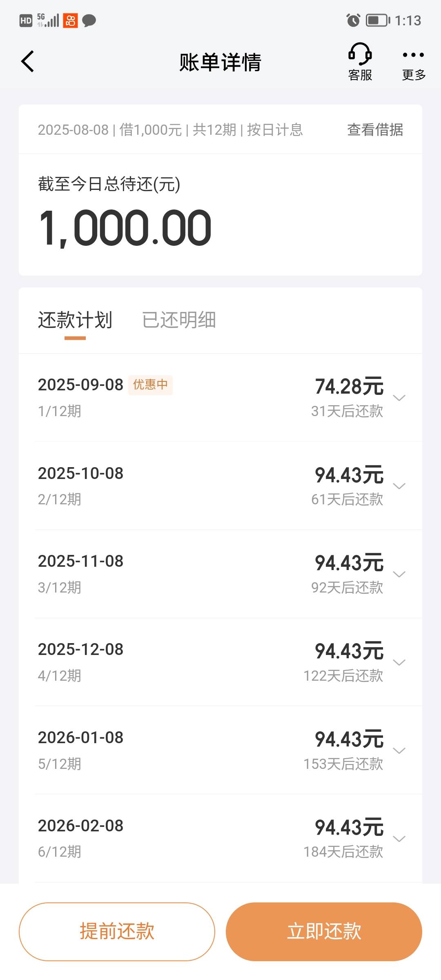
Task: Expand the 2025-09-08 installment details
Action: [x=399, y=398]
